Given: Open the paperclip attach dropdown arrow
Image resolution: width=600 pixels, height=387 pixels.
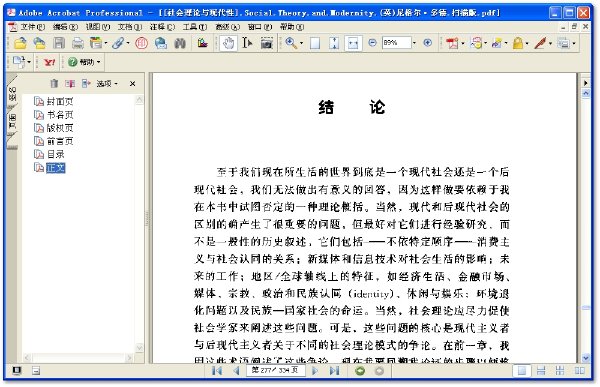Looking at the screenshot, I should (128, 43).
